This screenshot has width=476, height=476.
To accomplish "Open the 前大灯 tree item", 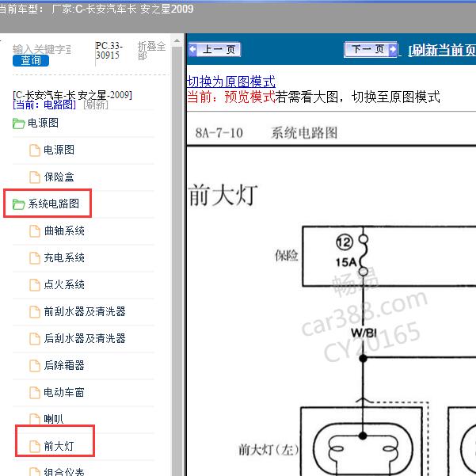I will tap(59, 446).
